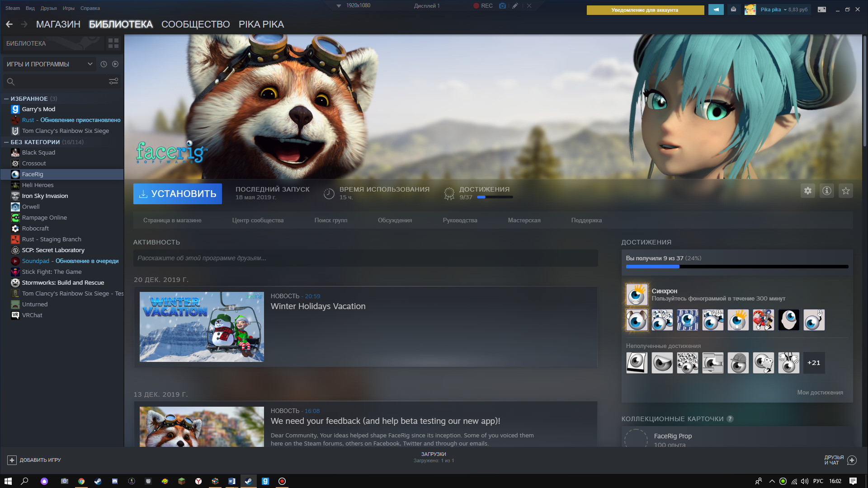Open 1920x1080 resolution dropdown

[354, 6]
